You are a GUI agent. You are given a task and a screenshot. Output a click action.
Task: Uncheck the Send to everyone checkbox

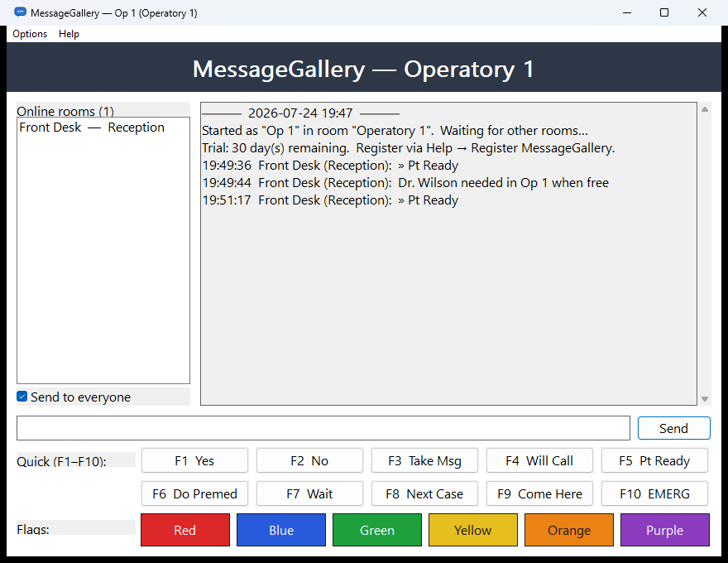22,397
